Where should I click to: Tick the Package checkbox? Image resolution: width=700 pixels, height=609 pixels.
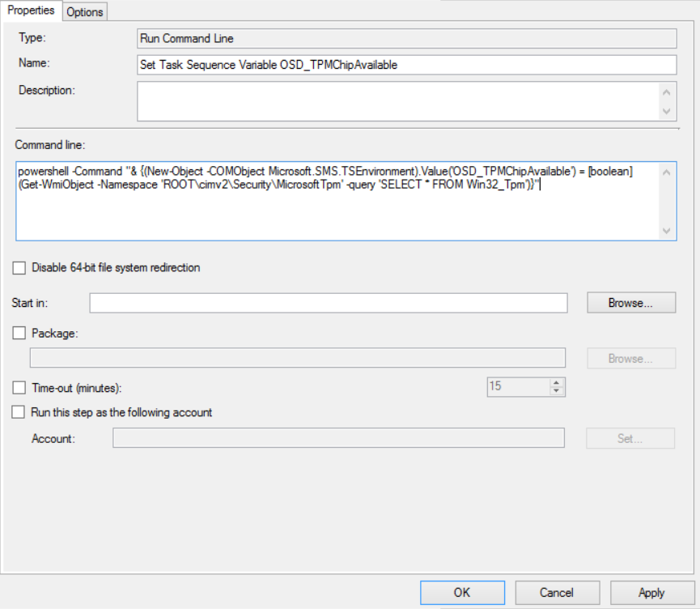pyautogui.click(x=19, y=333)
